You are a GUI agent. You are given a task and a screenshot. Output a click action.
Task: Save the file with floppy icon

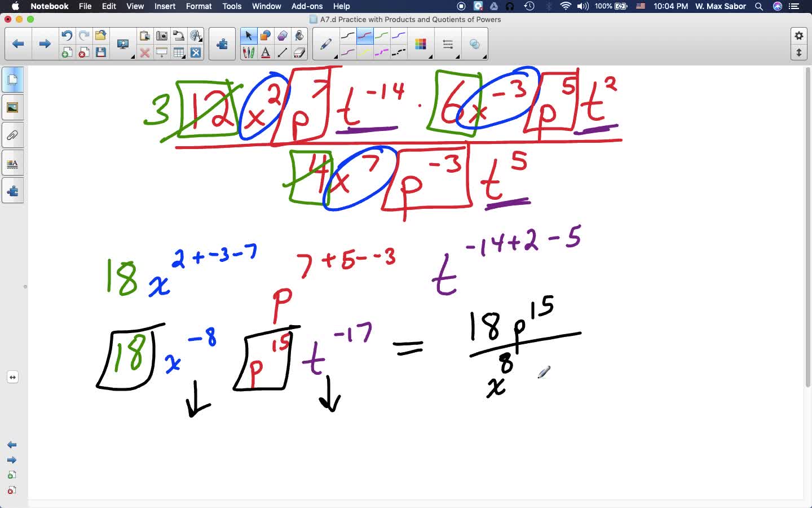tap(100, 52)
